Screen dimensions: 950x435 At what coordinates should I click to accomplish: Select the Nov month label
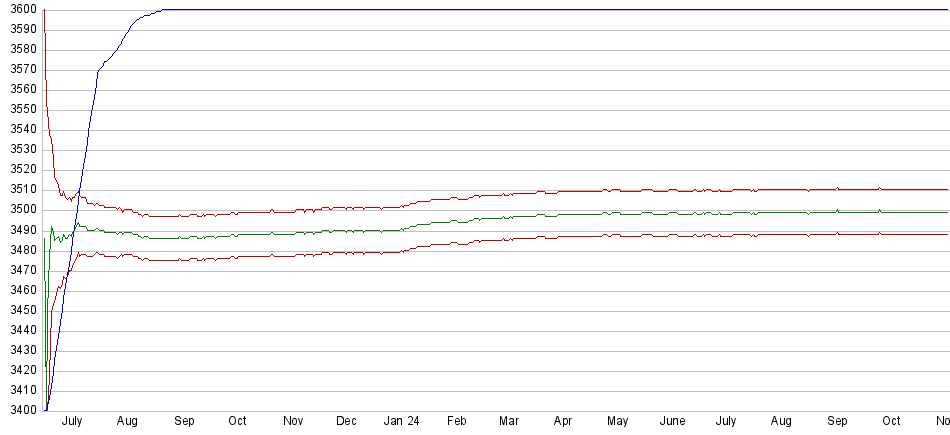(293, 422)
